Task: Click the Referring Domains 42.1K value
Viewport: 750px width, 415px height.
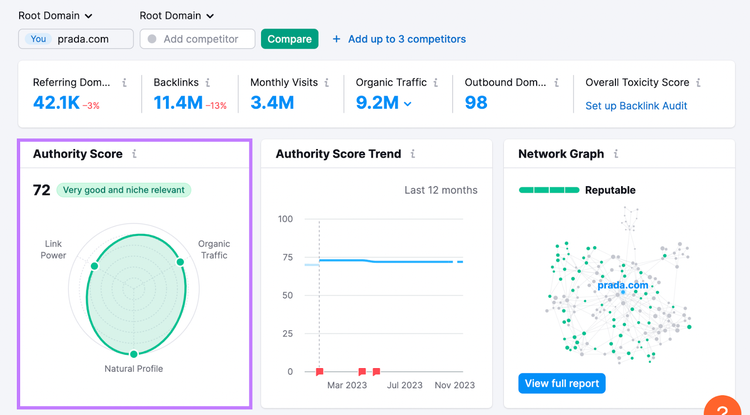Action: [x=56, y=103]
